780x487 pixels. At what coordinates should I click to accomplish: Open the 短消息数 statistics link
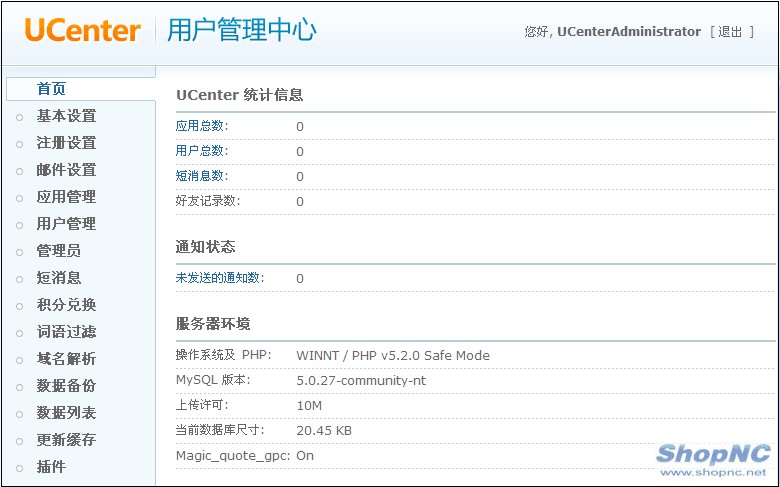click(x=201, y=176)
